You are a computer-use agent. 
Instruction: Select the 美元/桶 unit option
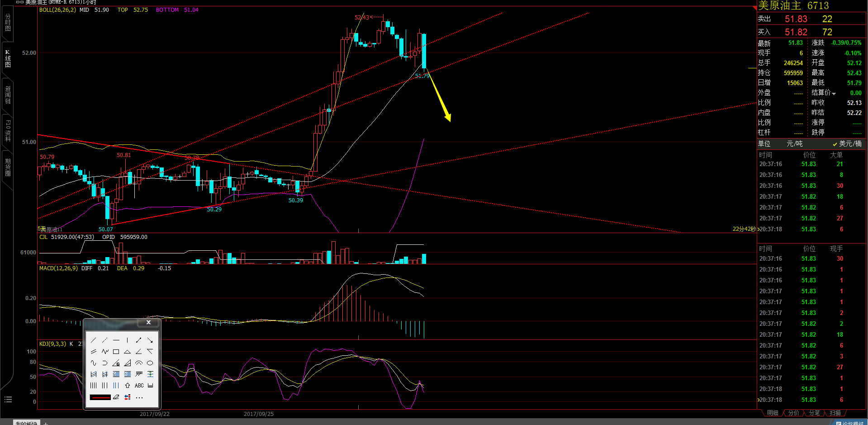click(x=847, y=143)
